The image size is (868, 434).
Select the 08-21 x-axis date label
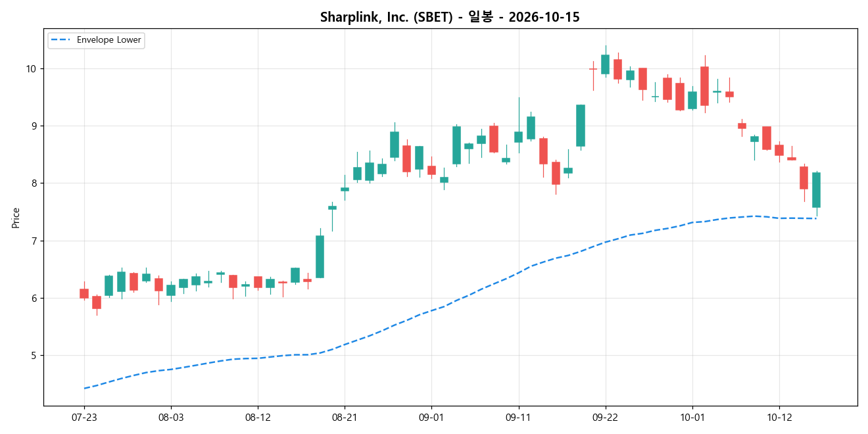coord(345,418)
